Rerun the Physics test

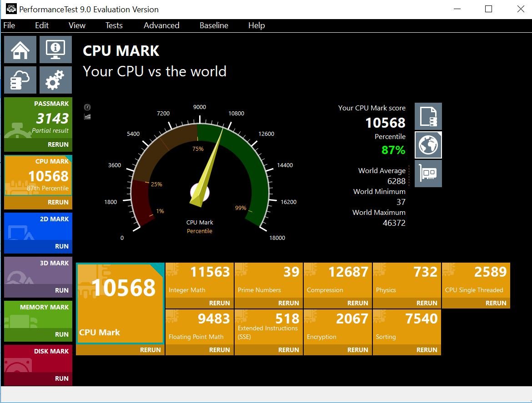[407, 303]
